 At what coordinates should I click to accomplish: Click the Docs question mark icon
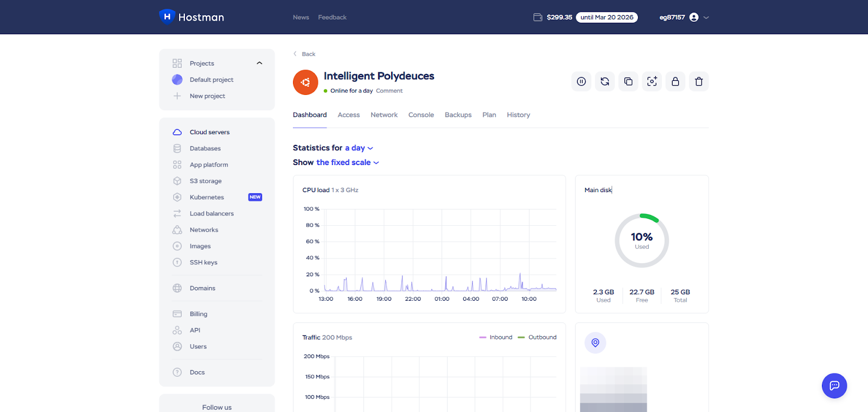click(177, 372)
